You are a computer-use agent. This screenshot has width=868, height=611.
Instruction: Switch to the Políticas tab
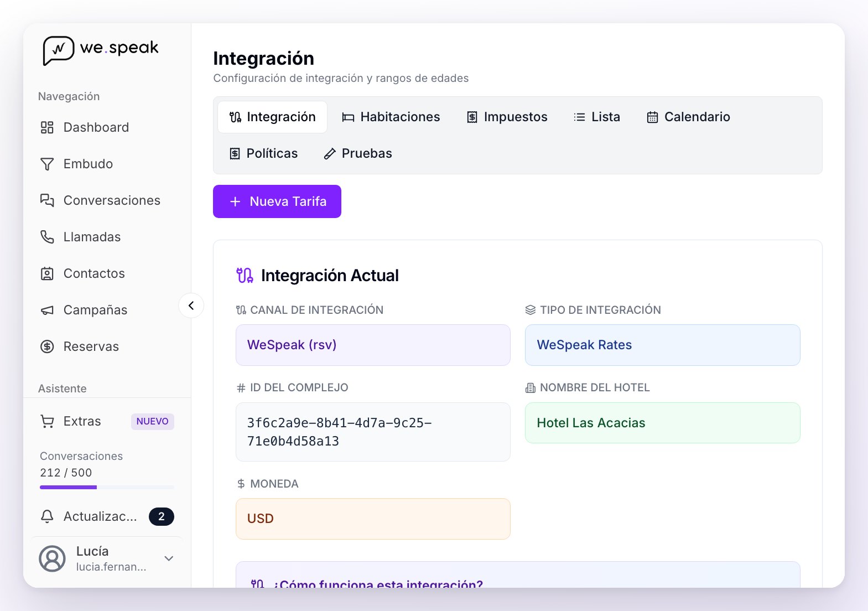[x=263, y=153]
